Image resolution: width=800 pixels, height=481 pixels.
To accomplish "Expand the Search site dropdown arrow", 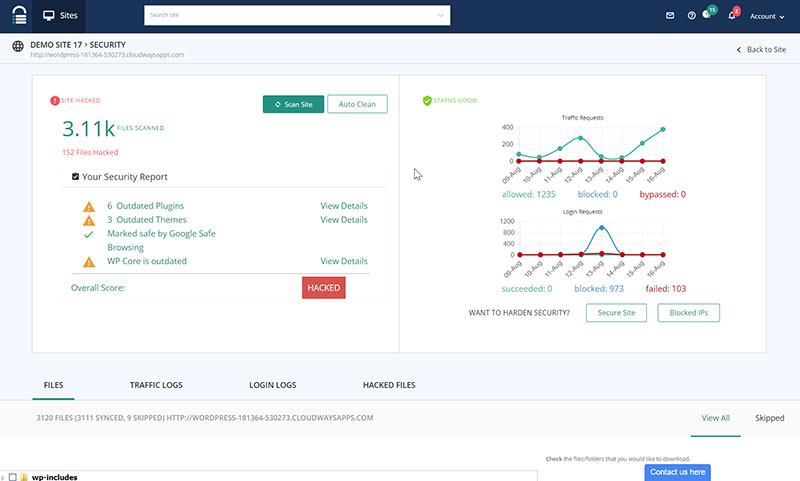I will [x=441, y=15].
